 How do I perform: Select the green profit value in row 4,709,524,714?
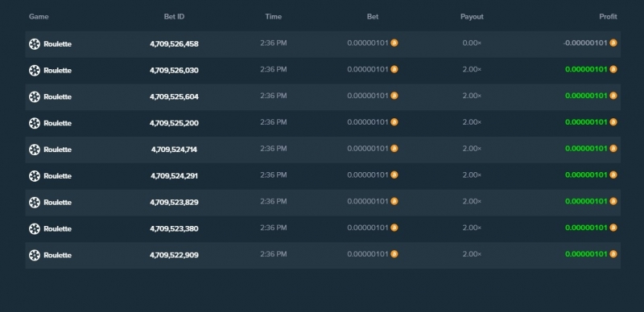coord(586,148)
